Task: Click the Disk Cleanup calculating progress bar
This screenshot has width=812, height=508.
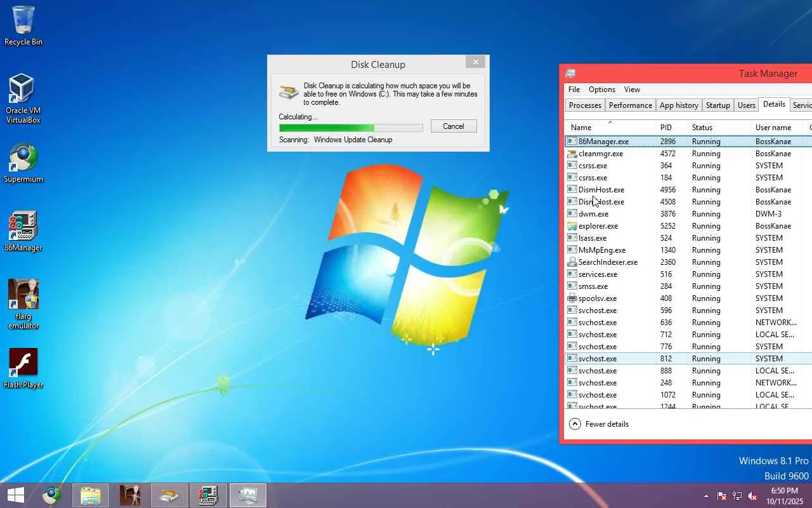Action: point(351,128)
